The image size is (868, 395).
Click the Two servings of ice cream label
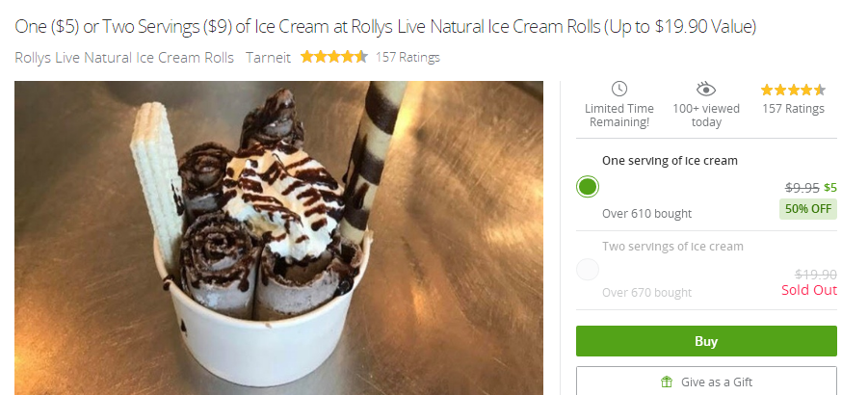(672, 247)
